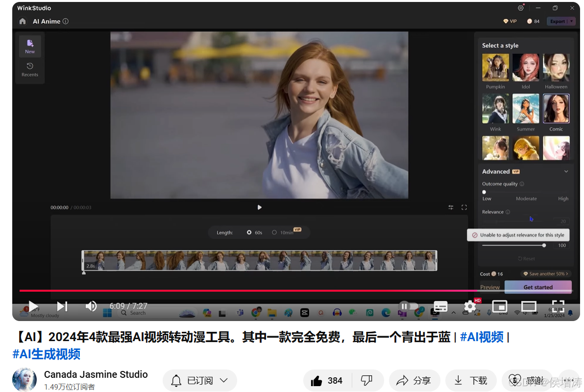Viewport: 584px width, 392px height.
Task: Open the WinkStudio title bar settings icon
Action: pos(521,8)
